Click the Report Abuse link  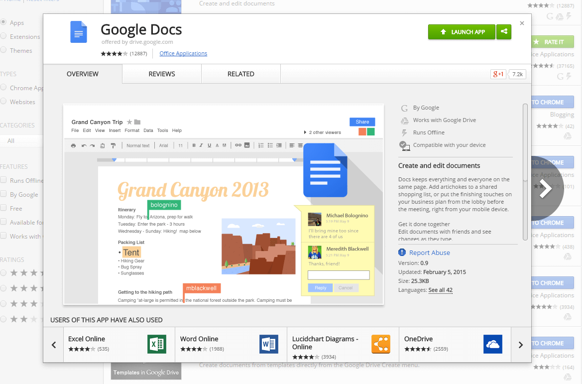pos(429,253)
